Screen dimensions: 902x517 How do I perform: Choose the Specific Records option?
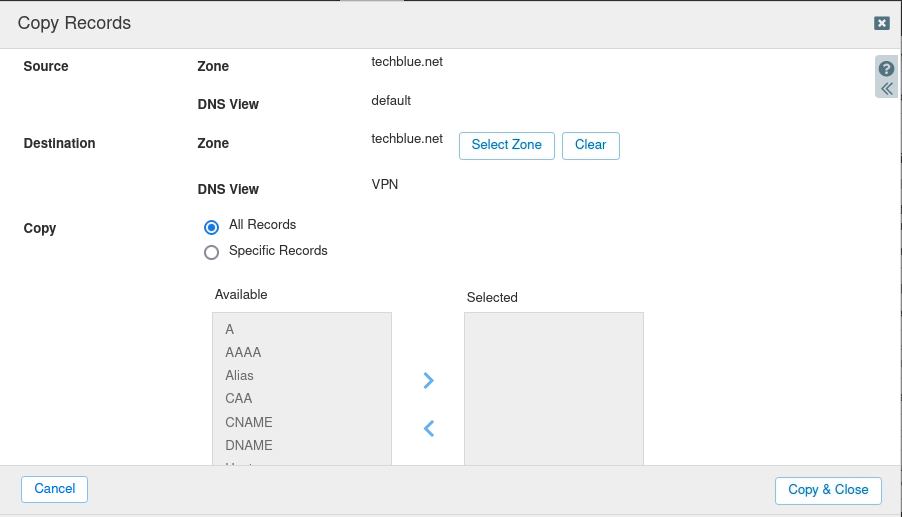(x=211, y=252)
